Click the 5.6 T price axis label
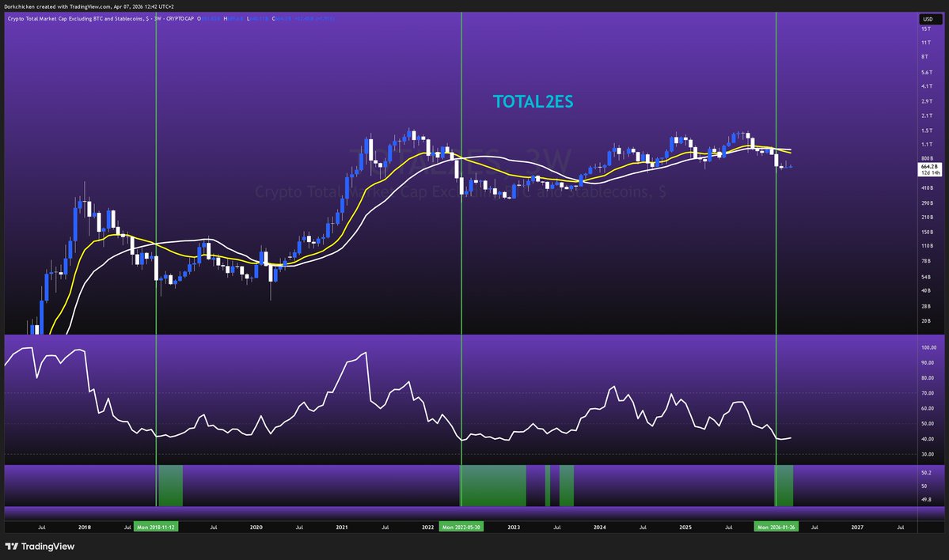This screenshot has height=560, width=949. [927, 73]
